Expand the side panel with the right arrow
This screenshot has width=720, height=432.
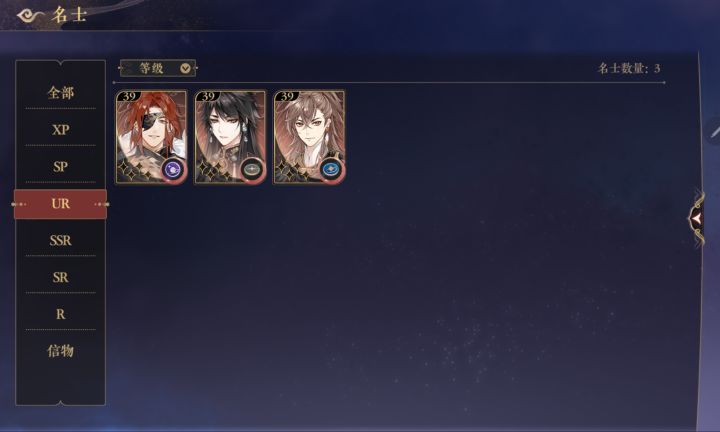point(697,219)
